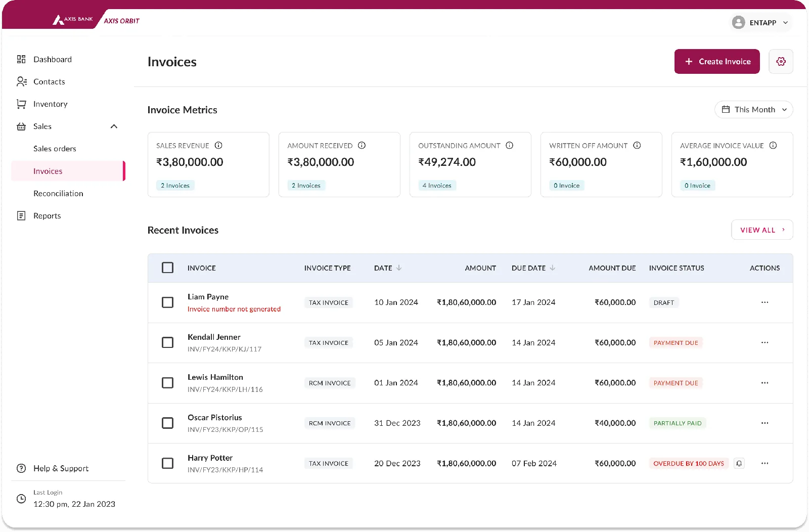809x532 pixels.
Task: Click the 2 Invoices tag under Sales Revenue
Action: click(x=175, y=186)
